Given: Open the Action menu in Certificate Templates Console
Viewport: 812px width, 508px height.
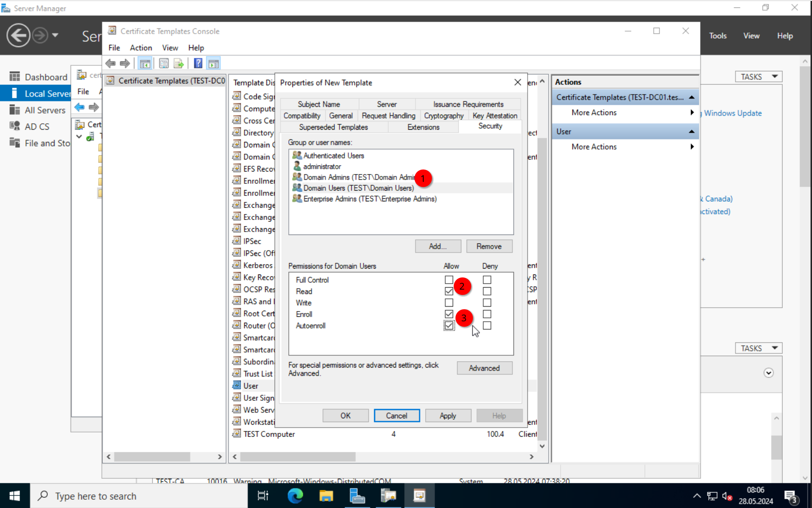Looking at the screenshot, I should pos(141,48).
